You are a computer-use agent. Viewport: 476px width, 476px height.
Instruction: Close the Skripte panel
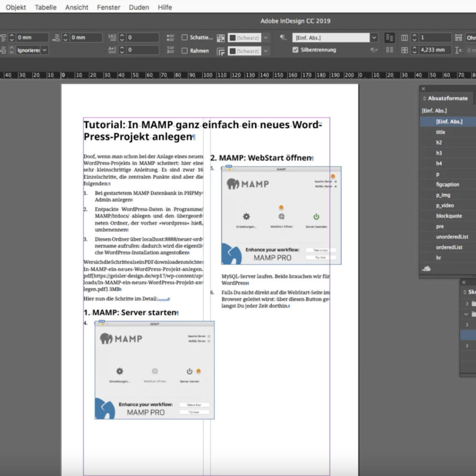[x=464, y=282]
